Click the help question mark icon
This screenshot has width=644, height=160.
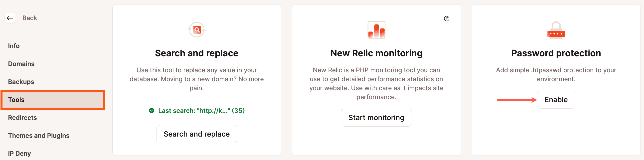click(447, 18)
